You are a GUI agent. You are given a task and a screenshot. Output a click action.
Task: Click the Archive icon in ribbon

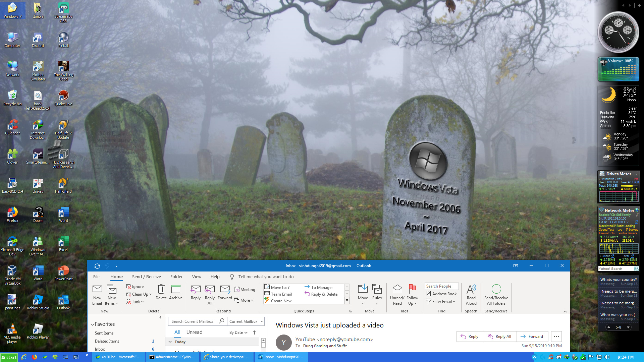[x=176, y=289]
